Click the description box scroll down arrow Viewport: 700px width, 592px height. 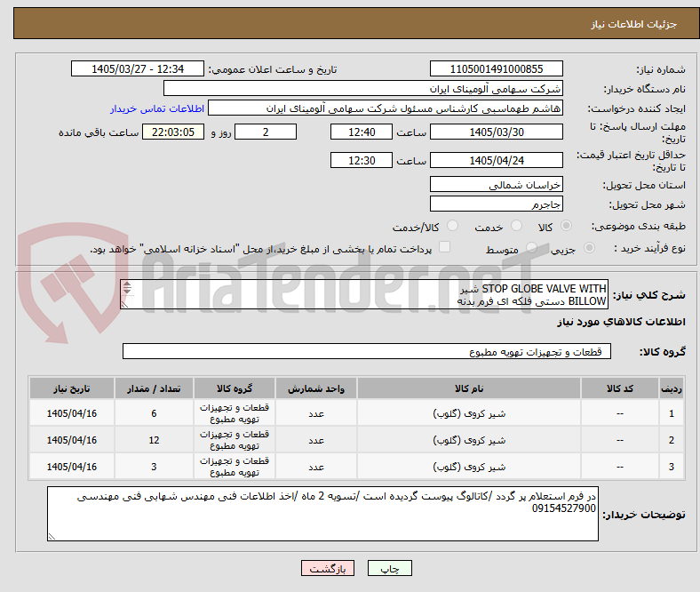(x=127, y=291)
